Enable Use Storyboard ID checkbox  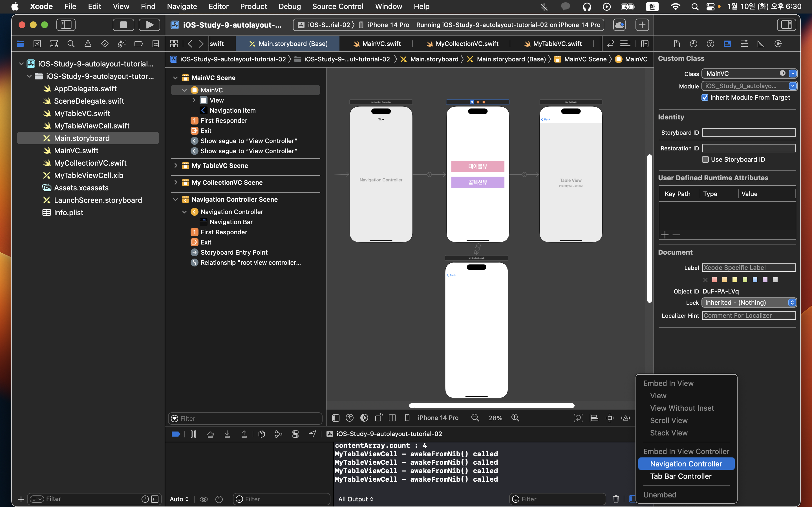(705, 160)
